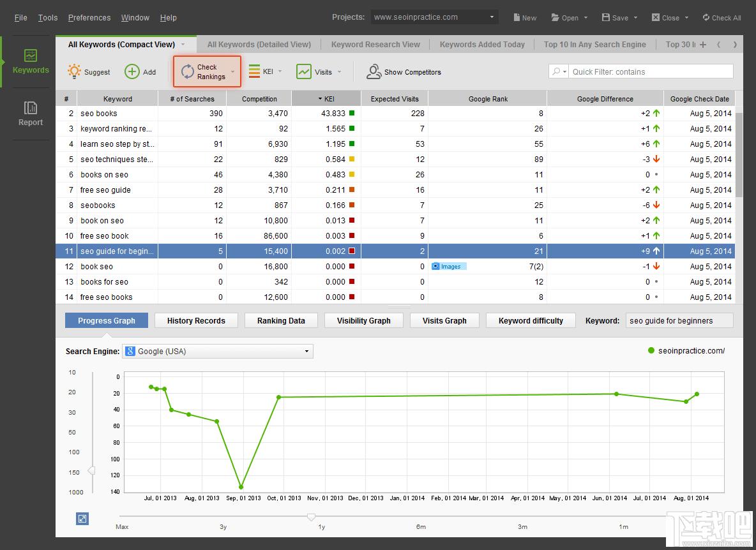756x550 pixels.
Task: Open the Projects dropdown list
Action: click(x=435, y=17)
